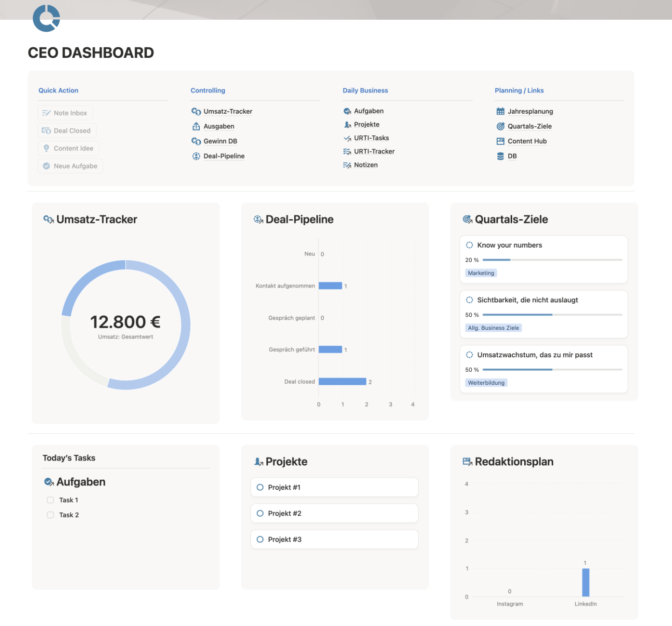
Task: Open the Ausgaben link
Action: click(x=219, y=126)
